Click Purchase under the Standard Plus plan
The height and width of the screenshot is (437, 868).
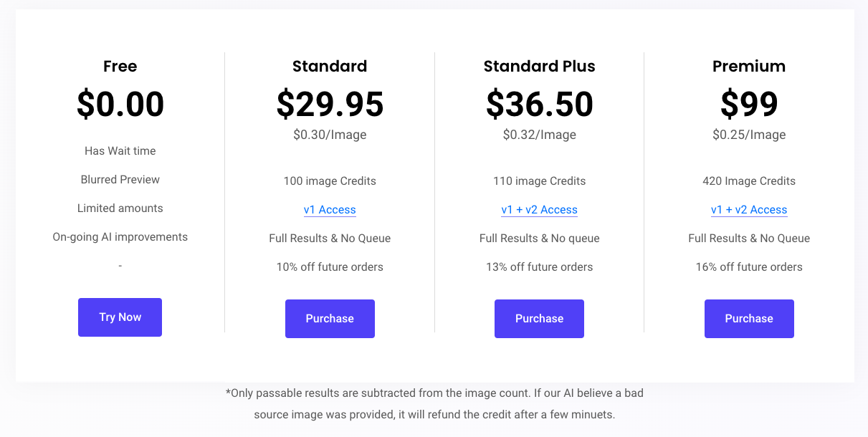pos(539,318)
